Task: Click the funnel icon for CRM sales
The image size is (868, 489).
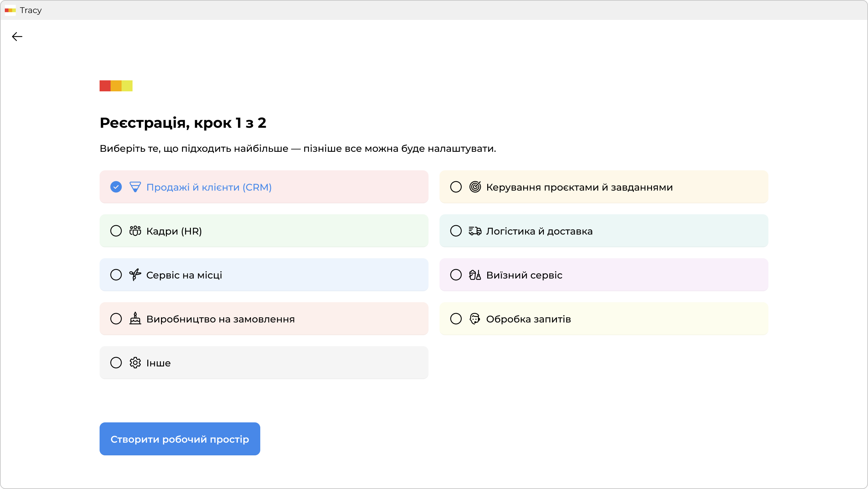Action: pos(135,187)
